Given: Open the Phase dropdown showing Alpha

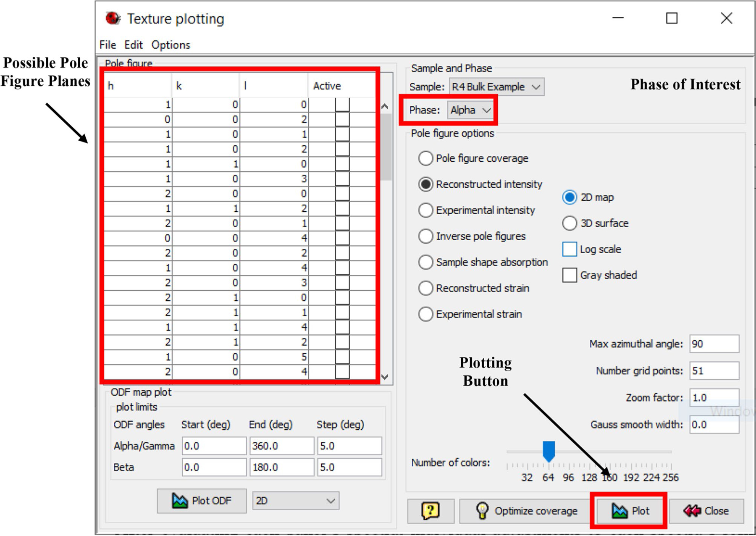Looking at the screenshot, I should [x=471, y=110].
